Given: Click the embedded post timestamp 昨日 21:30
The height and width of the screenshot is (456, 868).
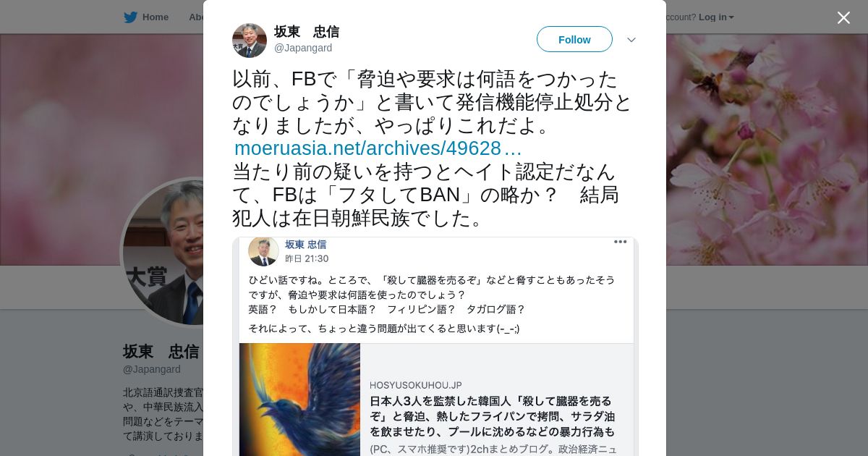Looking at the screenshot, I should click(307, 258).
